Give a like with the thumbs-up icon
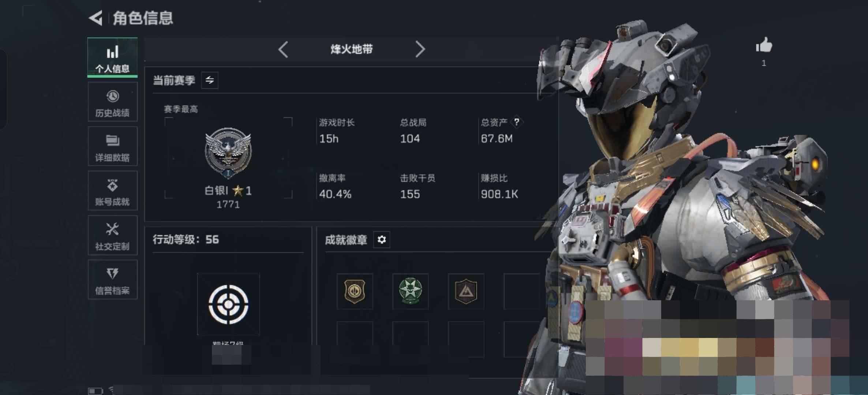Screen dimensions: 868x395 [764, 45]
